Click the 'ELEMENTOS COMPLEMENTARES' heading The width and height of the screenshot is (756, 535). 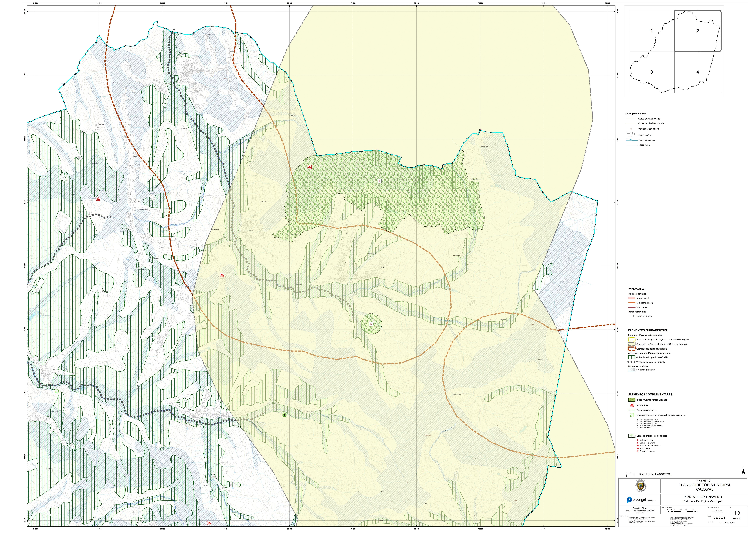(650, 394)
